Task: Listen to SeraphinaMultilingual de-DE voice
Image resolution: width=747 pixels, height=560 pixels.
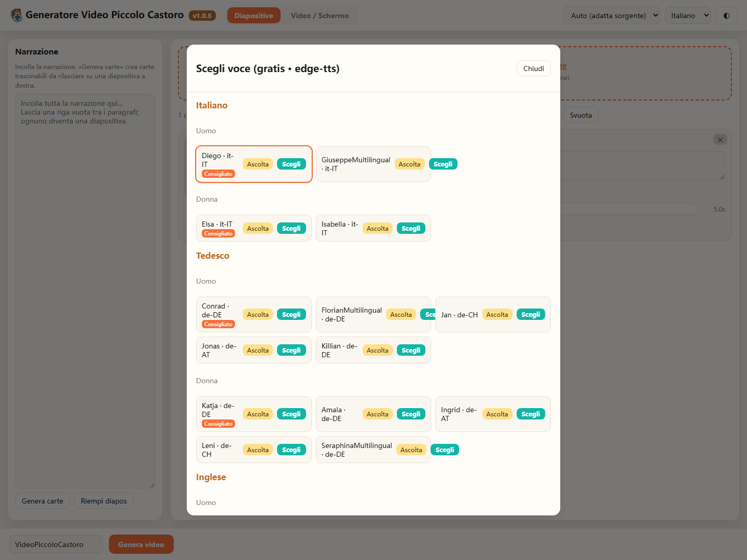Action: point(411,450)
